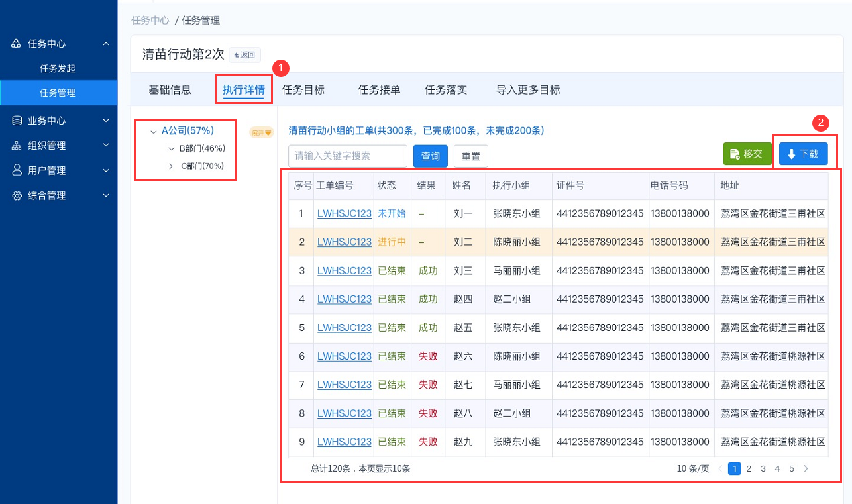Collapse the B部门(46%) tree node arrow
Image resolution: width=852 pixels, height=504 pixels.
tap(172, 149)
